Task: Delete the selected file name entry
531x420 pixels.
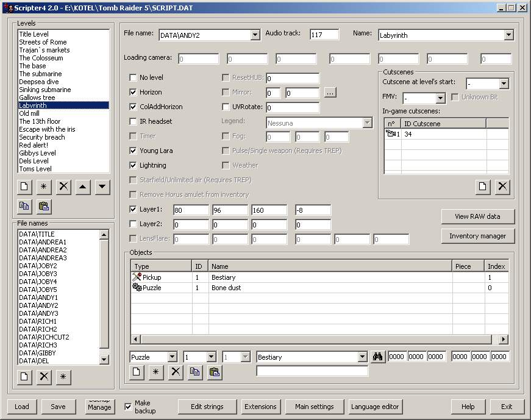Action: pyautogui.click(x=44, y=377)
